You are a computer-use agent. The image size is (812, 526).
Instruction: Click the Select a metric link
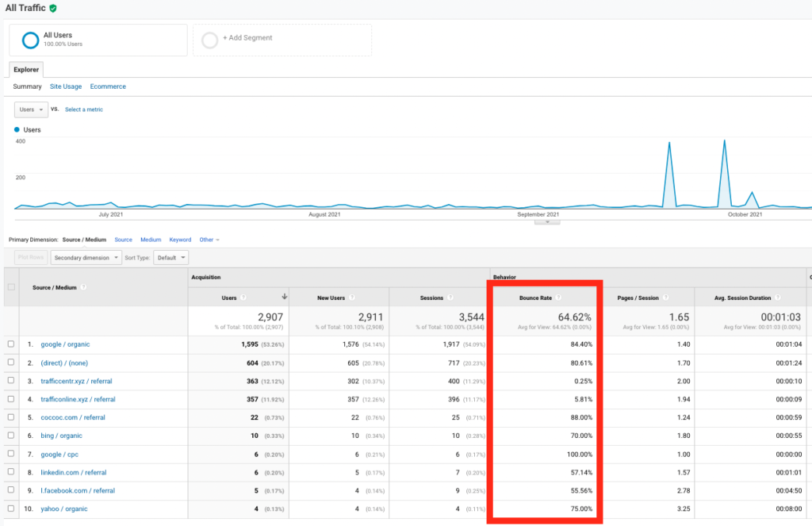83,109
